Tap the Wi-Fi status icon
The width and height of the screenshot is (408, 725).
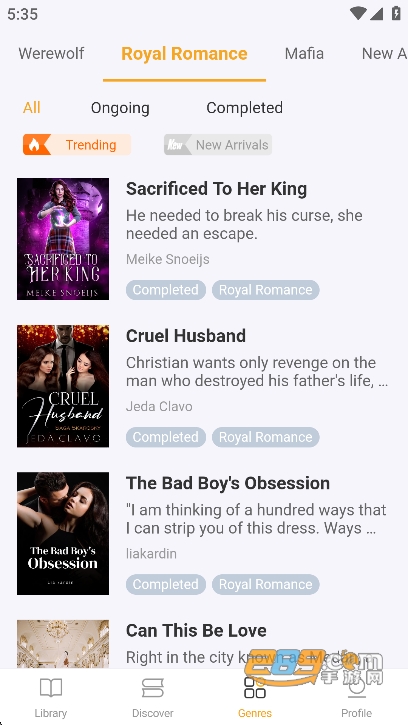pos(358,13)
